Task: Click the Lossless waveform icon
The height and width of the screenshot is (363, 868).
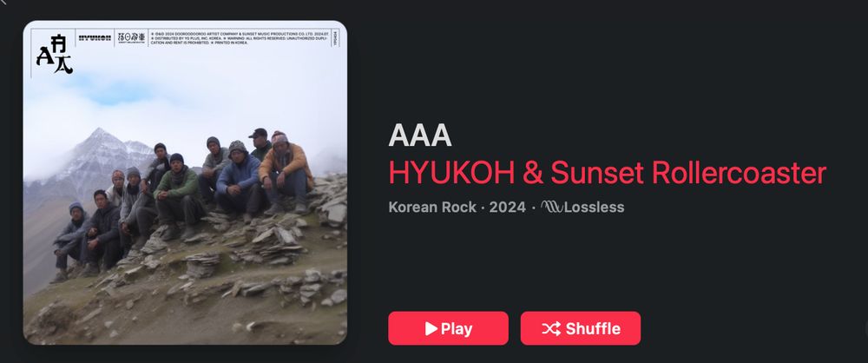Action: pyautogui.click(x=551, y=208)
